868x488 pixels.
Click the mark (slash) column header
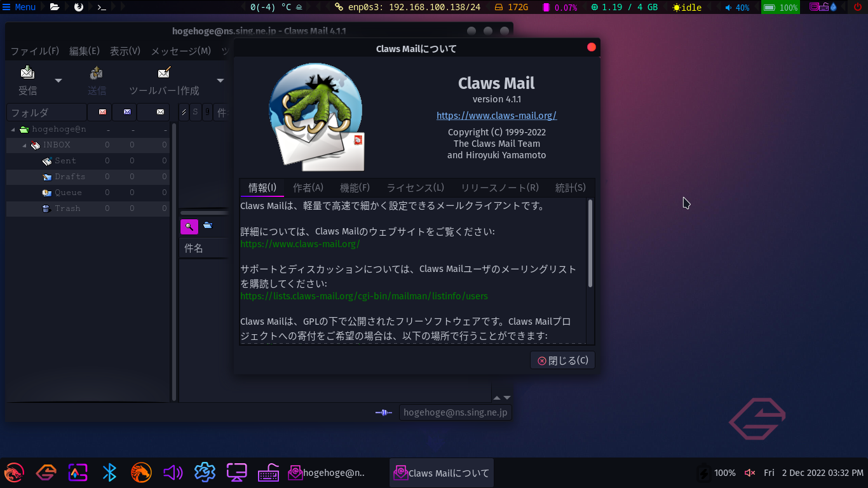click(x=184, y=112)
